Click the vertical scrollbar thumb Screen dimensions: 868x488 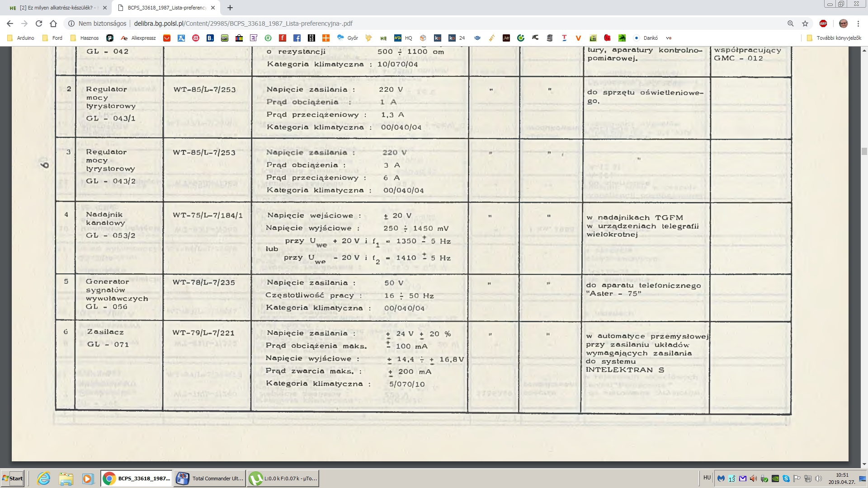864,151
